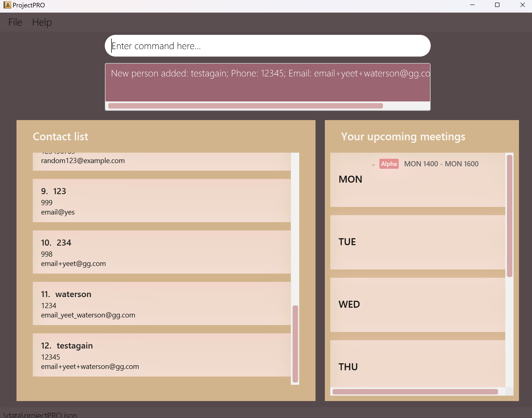532x418 pixels.
Task: Click the meetings panel vertical scrollbar thumb
Action: tap(509, 215)
